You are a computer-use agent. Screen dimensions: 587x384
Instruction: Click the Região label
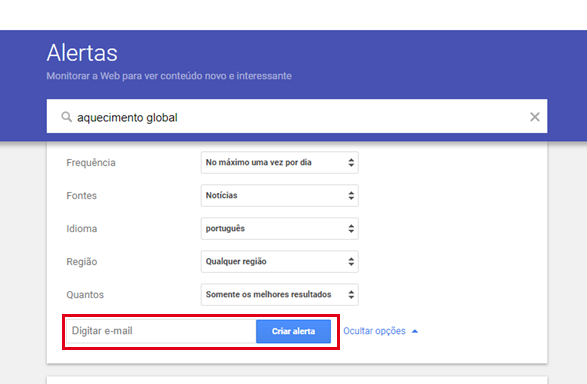82,262
